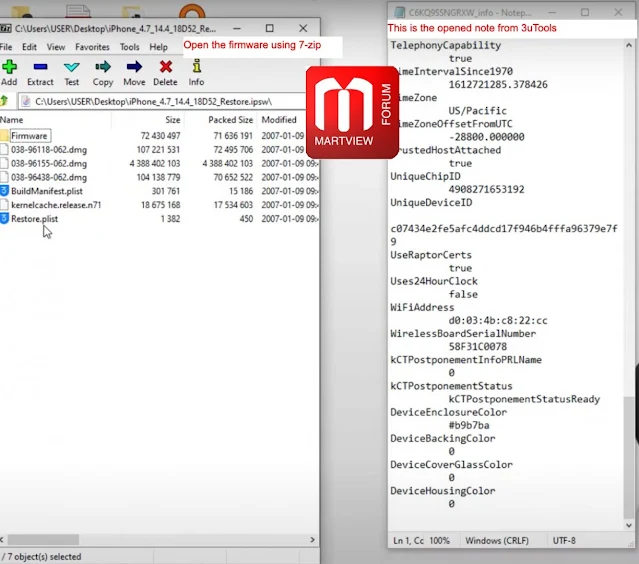Viewport: 639px width, 564px height.
Task: Go up one folder level in 7-Zip
Action: pos(4,101)
